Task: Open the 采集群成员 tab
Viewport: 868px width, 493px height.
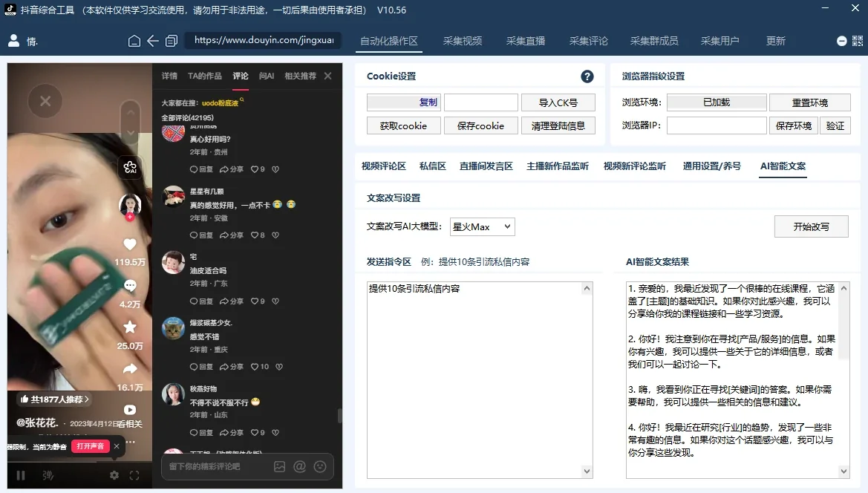Action: 653,41
